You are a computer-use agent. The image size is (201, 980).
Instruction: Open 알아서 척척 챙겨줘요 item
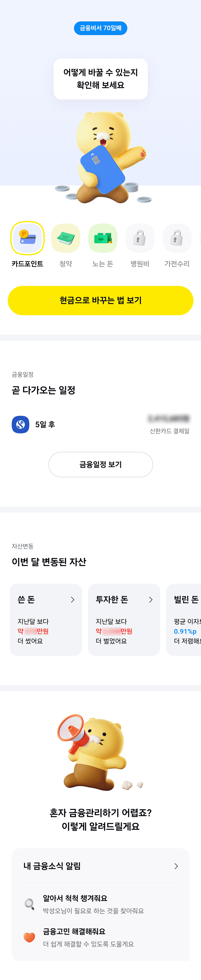[x=93, y=903]
